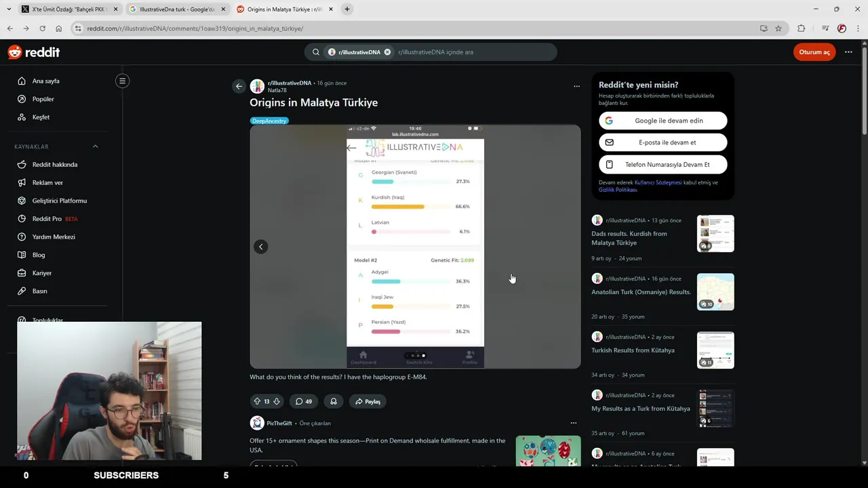This screenshot has width=868, height=488.
Task: Click the page vertical scrollbar
Action: (864, 91)
